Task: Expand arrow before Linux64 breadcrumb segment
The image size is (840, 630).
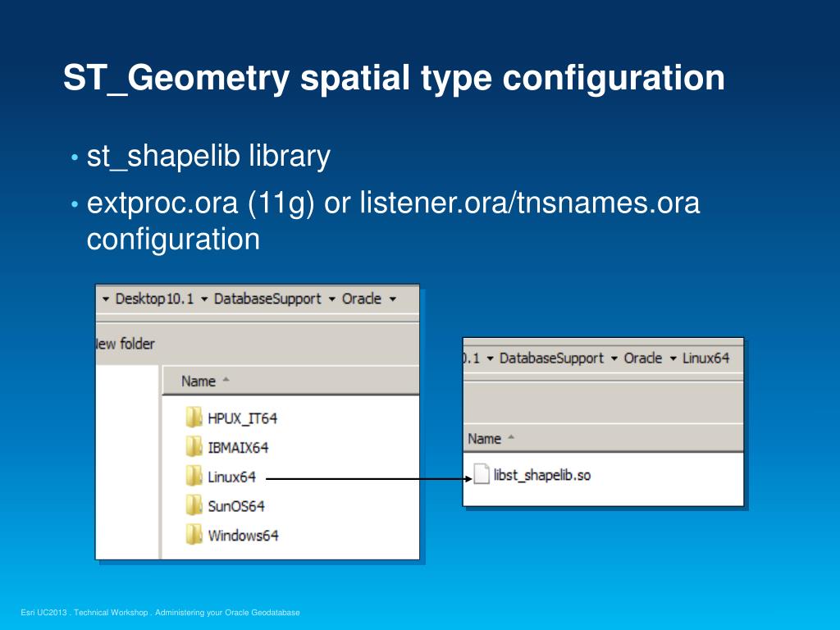Action: click(673, 358)
